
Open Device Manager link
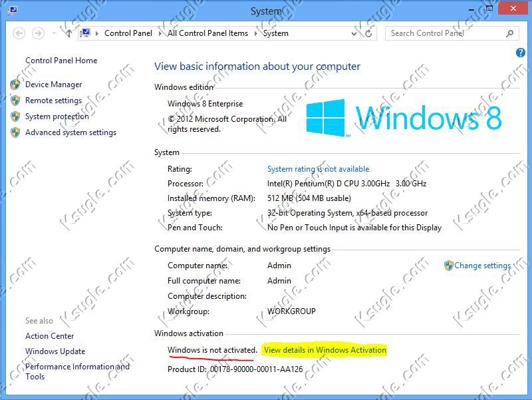pyautogui.click(x=54, y=85)
